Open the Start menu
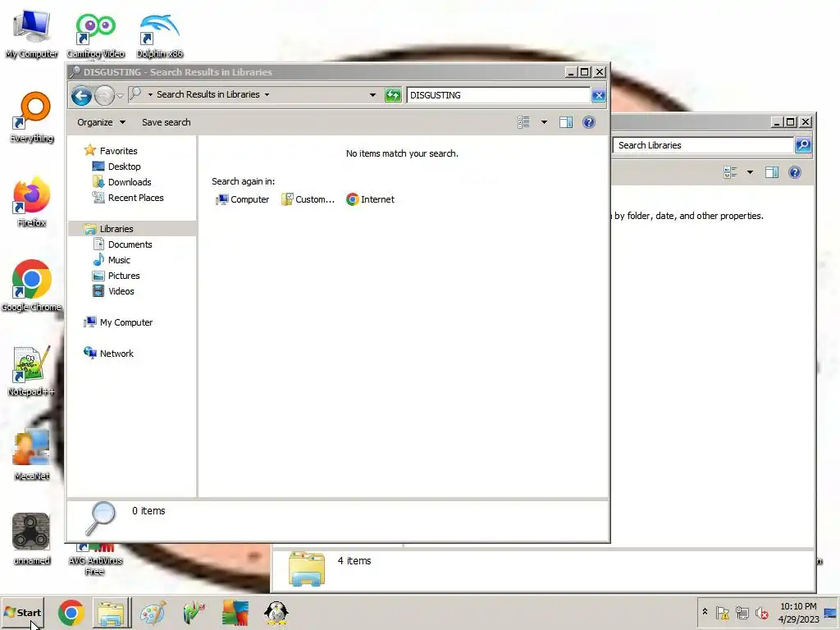The width and height of the screenshot is (840, 630). [x=22, y=612]
